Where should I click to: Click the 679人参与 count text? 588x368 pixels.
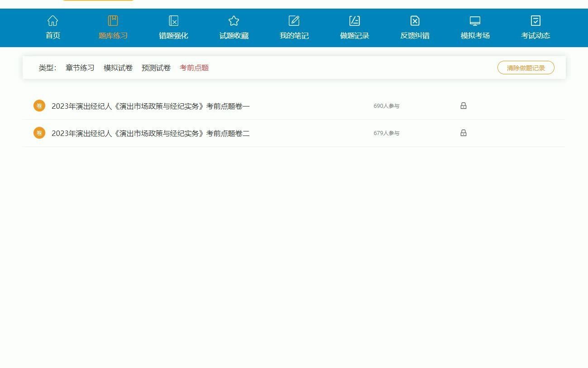click(x=387, y=133)
